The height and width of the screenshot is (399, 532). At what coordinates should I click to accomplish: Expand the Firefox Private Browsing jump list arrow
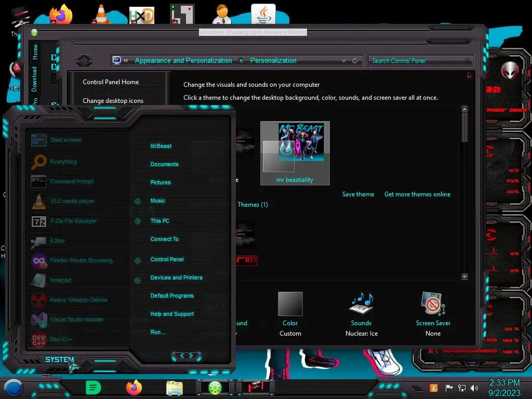click(137, 261)
